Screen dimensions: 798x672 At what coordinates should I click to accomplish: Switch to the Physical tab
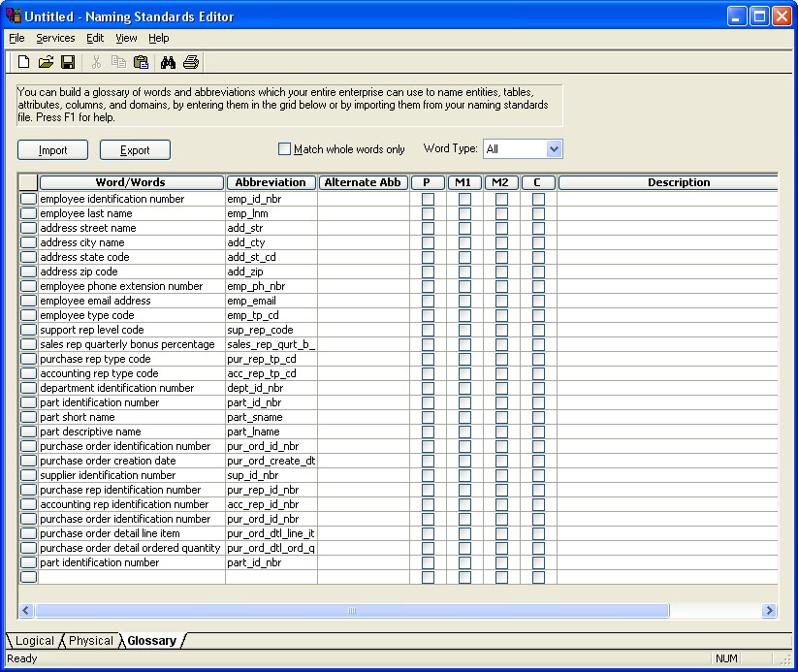tap(89, 640)
